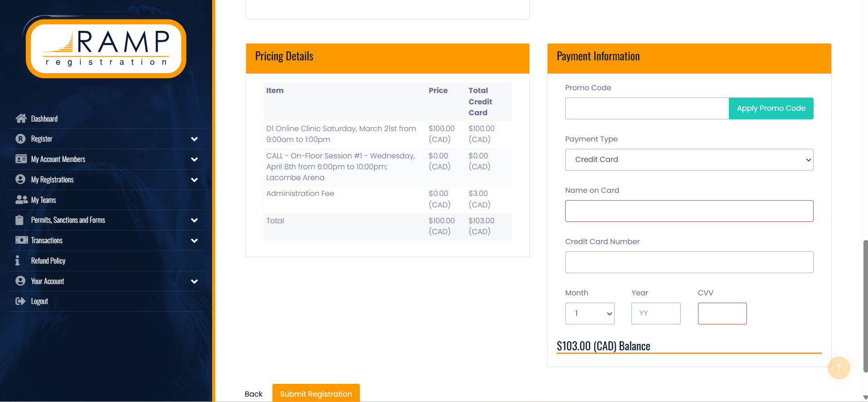Expand the Register menu chevron
Image resolution: width=868 pixels, height=402 pixels.
[x=194, y=139]
